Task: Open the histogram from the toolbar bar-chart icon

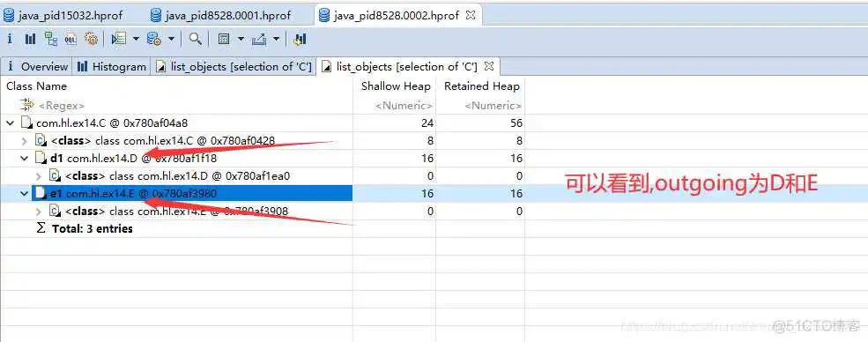Action: pos(31,39)
